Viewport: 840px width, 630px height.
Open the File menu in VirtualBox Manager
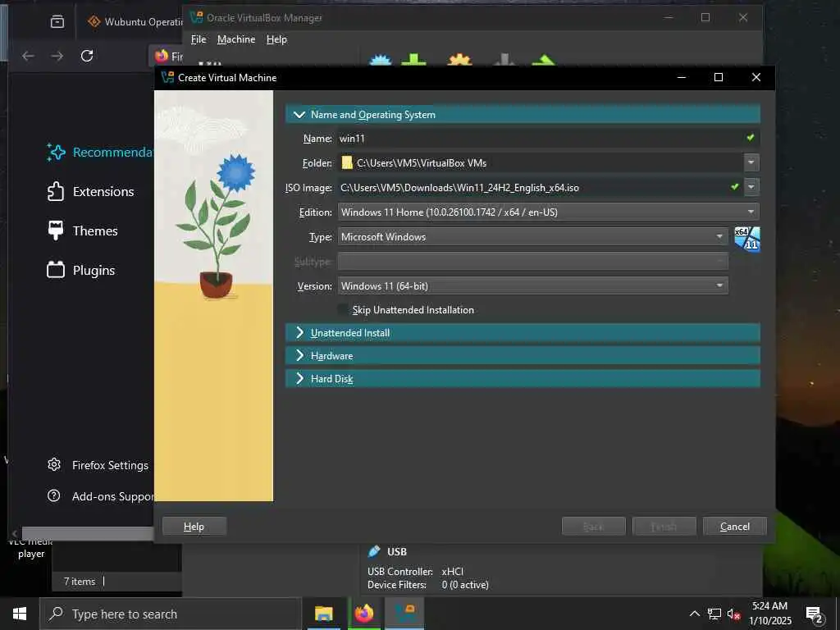click(199, 39)
